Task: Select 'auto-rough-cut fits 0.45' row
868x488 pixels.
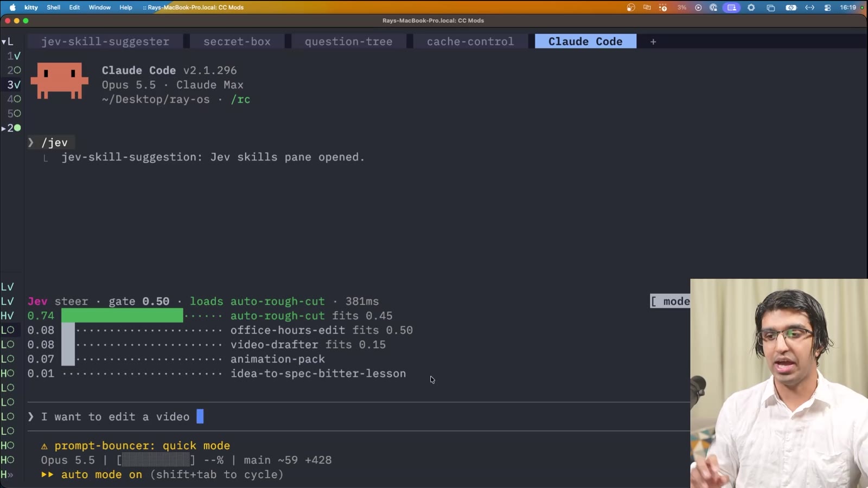Action: click(x=210, y=316)
